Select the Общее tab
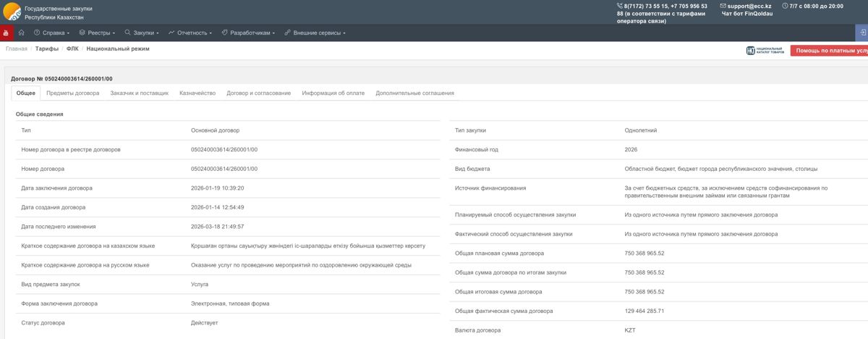Screen dimensions: 868x339 click(x=26, y=93)
